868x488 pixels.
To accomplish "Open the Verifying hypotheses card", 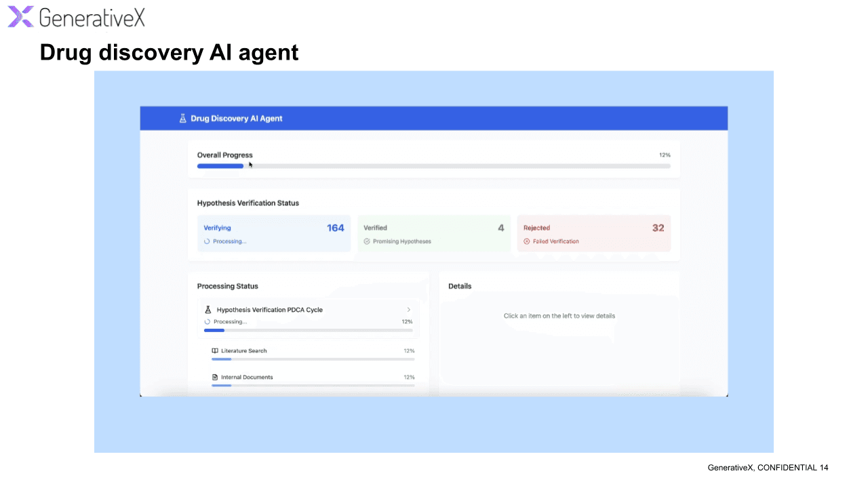I will [274, 234].
